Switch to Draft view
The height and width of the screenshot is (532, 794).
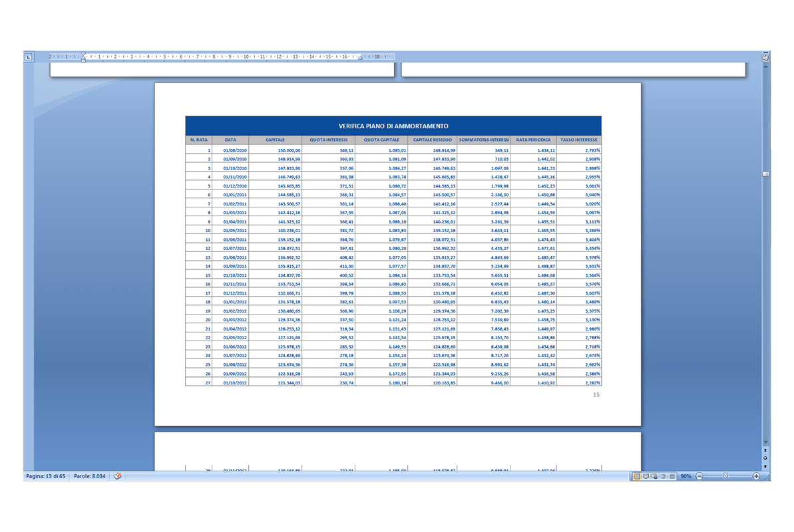tap(672, 476)
